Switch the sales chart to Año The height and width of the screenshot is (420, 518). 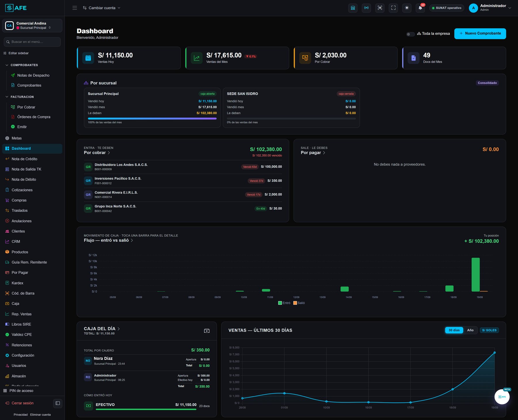tap(470, 330)
